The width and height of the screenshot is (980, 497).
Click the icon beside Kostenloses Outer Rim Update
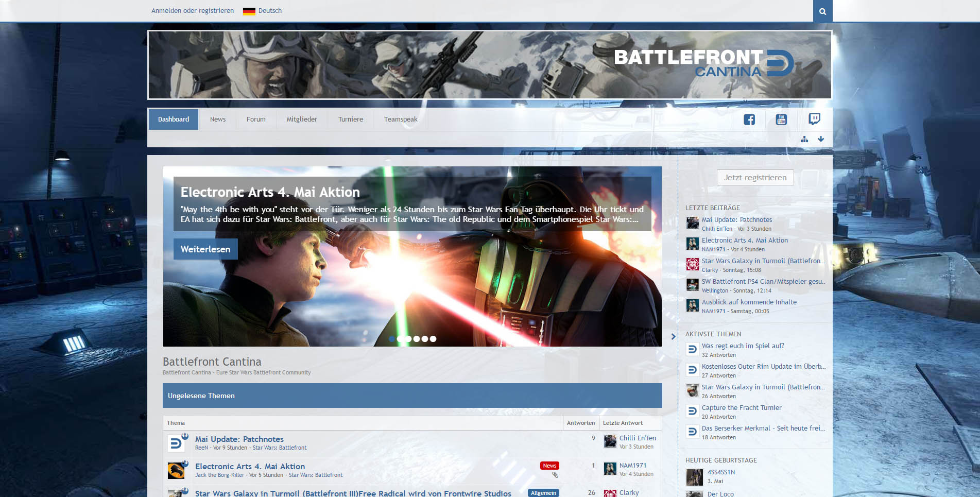tap(693, 370)
